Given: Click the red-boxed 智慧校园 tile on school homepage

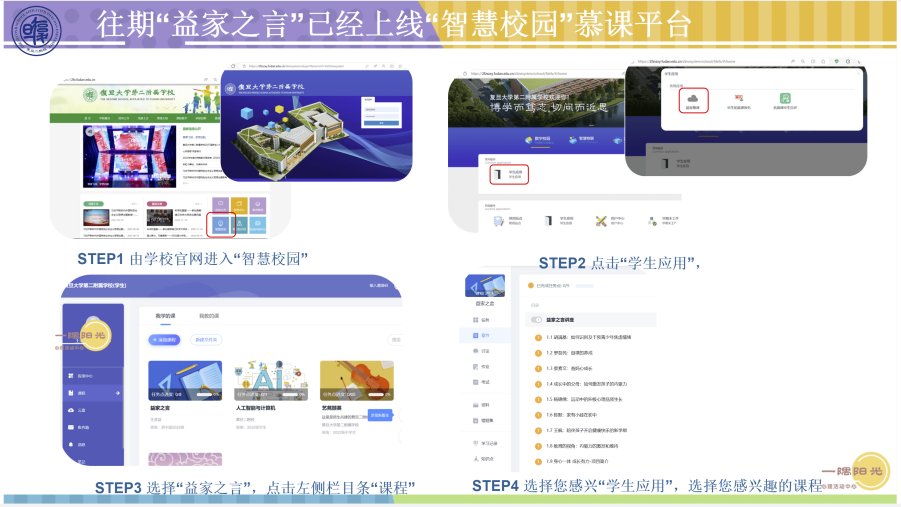Looking at the screenshot, I should (221, 226).
